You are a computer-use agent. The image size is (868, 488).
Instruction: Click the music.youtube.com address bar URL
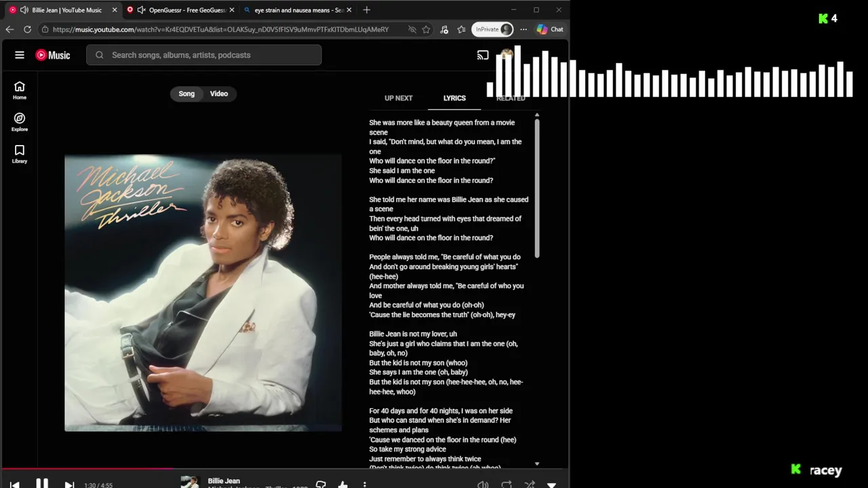tap(220, 29)
